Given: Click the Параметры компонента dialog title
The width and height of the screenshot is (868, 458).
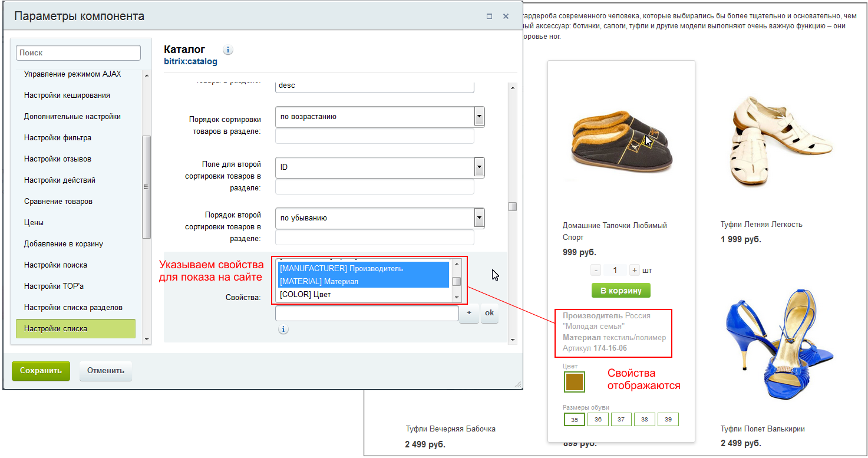Looking at the screenshot, I should pos(79,17).
